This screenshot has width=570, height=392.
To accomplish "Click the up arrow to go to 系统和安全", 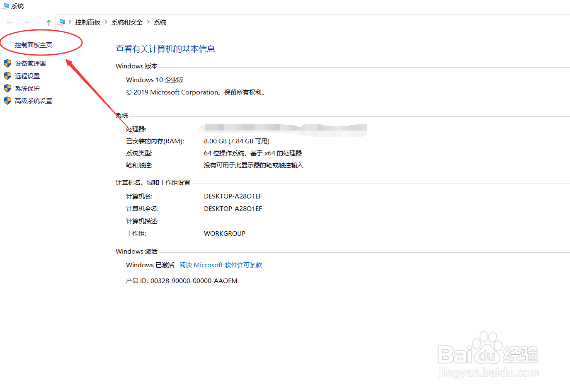I will (x=49, y=22).
